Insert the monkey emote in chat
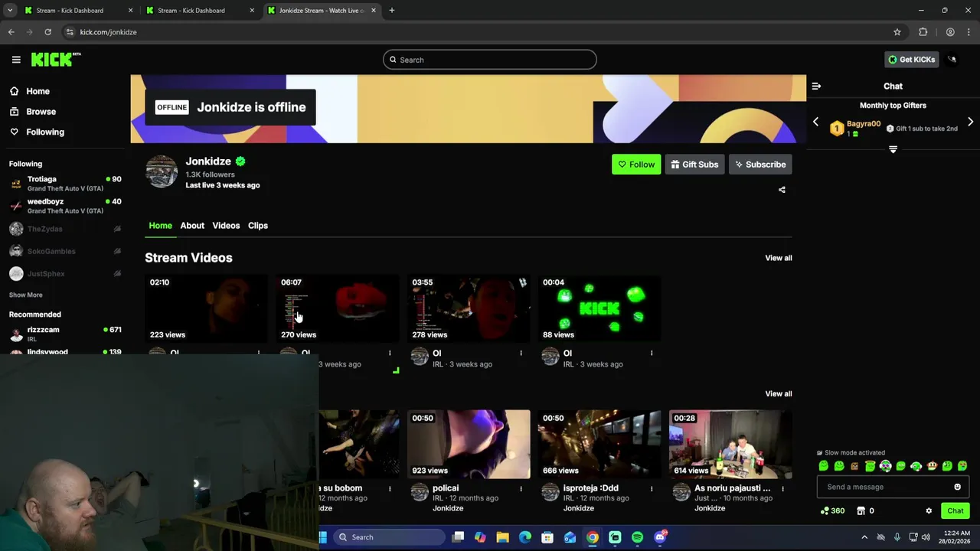Viewport: 980px width, 551px height. pyautogui.click(x=932, y=466)
